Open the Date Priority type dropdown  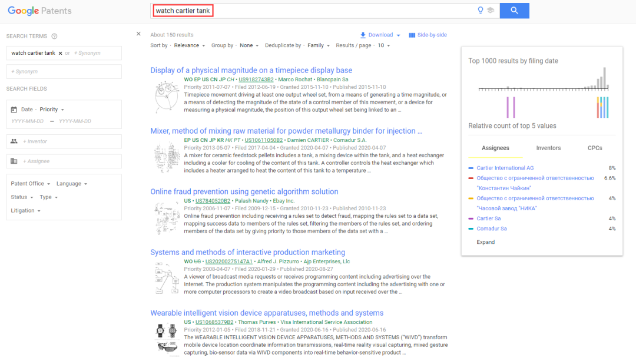click(x=52, y=110)
